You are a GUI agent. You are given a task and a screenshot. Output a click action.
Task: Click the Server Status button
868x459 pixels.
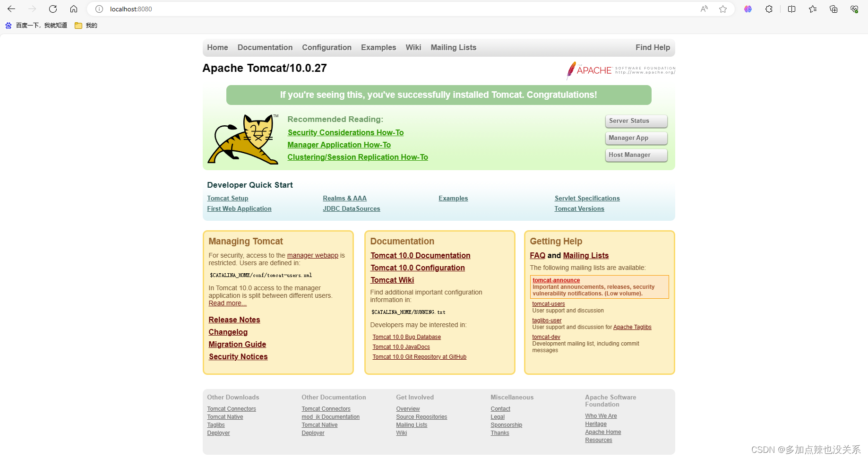636,121
